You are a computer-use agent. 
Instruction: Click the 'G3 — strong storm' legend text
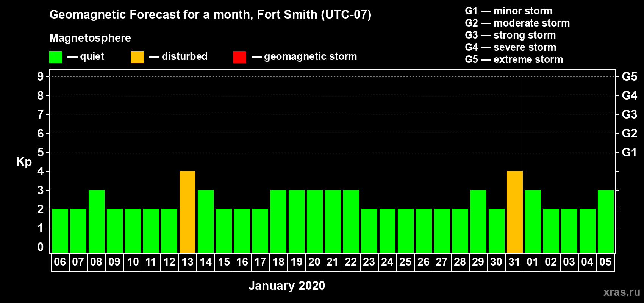pos(510,35)
